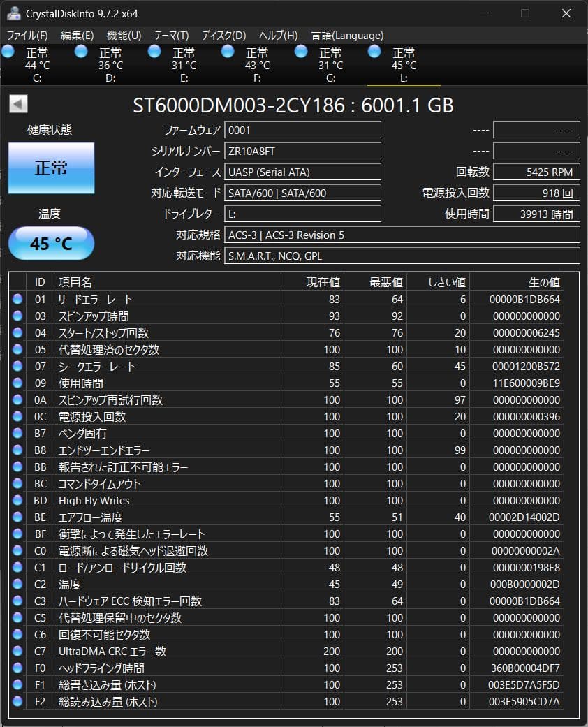Click the back arrow navigation icon
588x727 pixels.
tap(18, 104)
